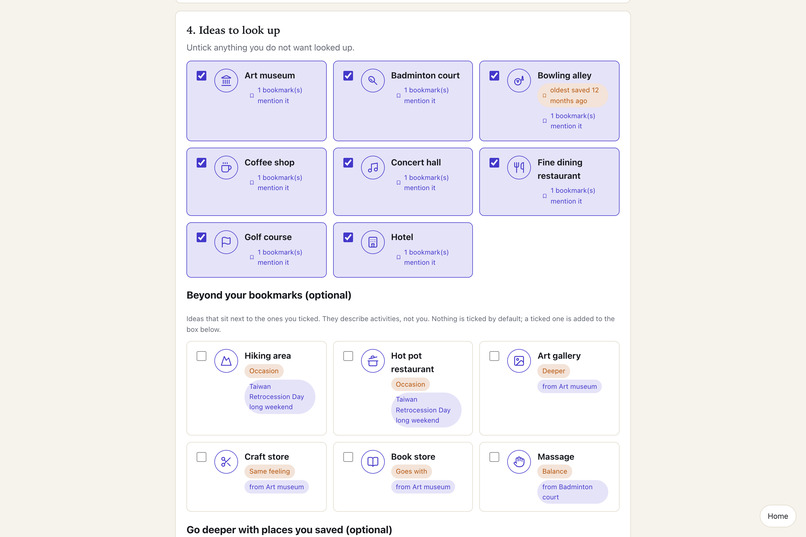Click the Golf course title text
Image resolution: width=806 pixels, height=537 pixels.
click(268, 237)
